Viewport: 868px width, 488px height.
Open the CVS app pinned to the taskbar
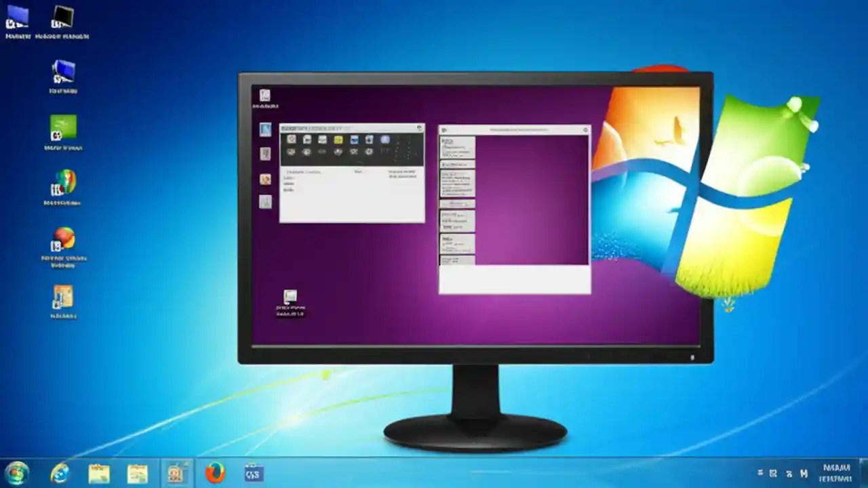tap(253, 474)
